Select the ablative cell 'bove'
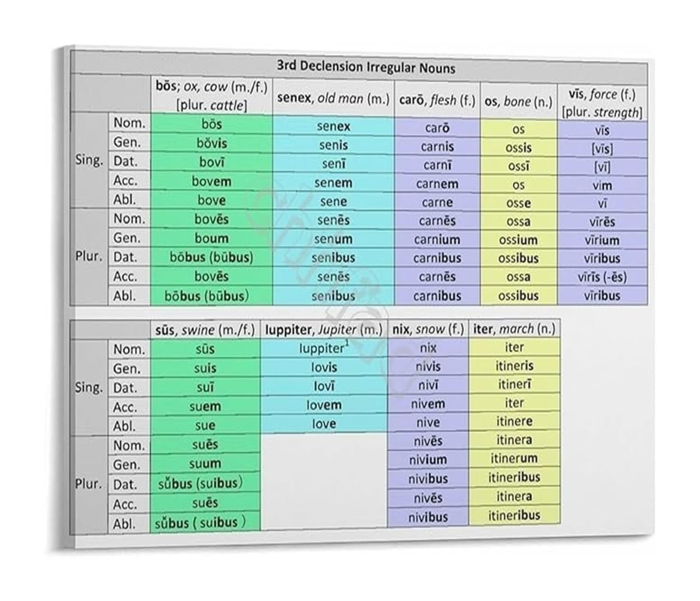This screenshot has height=601, width=700. pos(211,200)
